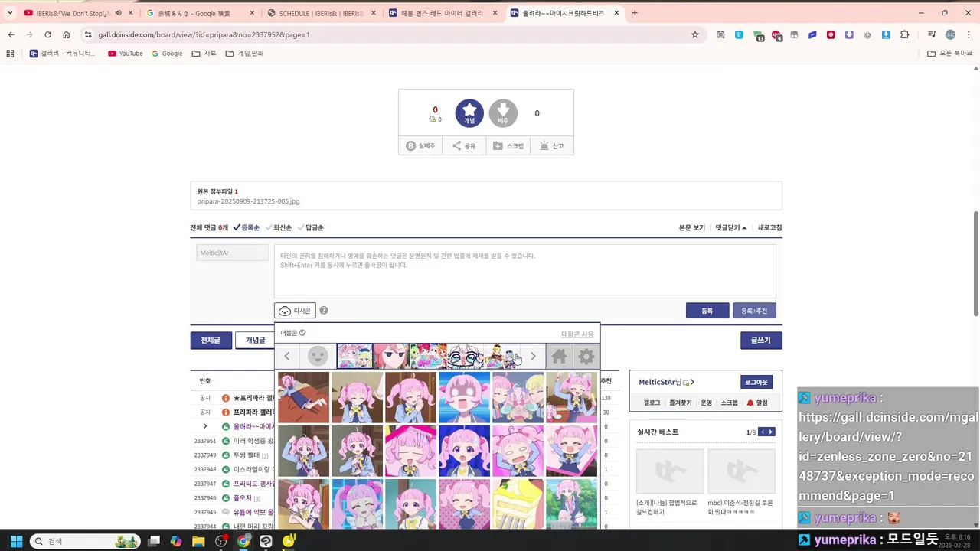This screenshot has height=551, width=980.
Task: Bookmark this page with the star icon
Action: (695, 34)
